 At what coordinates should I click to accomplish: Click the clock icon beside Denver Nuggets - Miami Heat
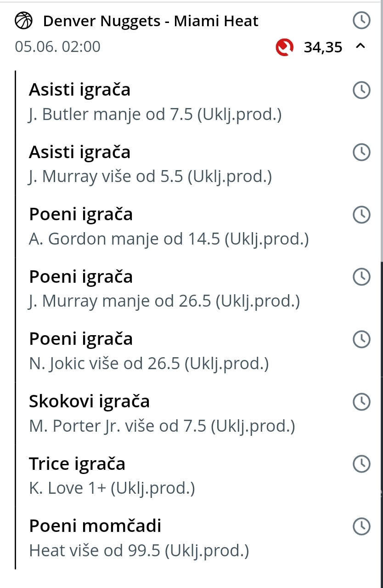click(x=361, y=20)
